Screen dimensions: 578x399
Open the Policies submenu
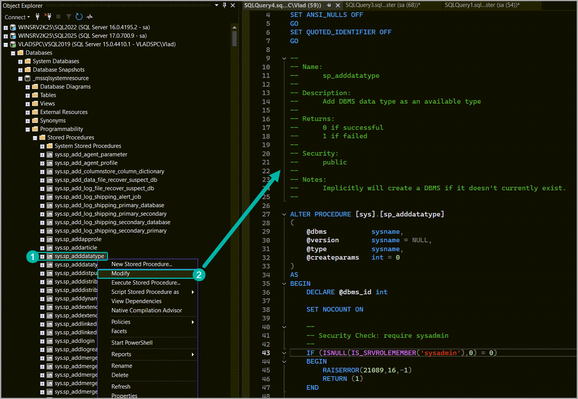point(147,322)
